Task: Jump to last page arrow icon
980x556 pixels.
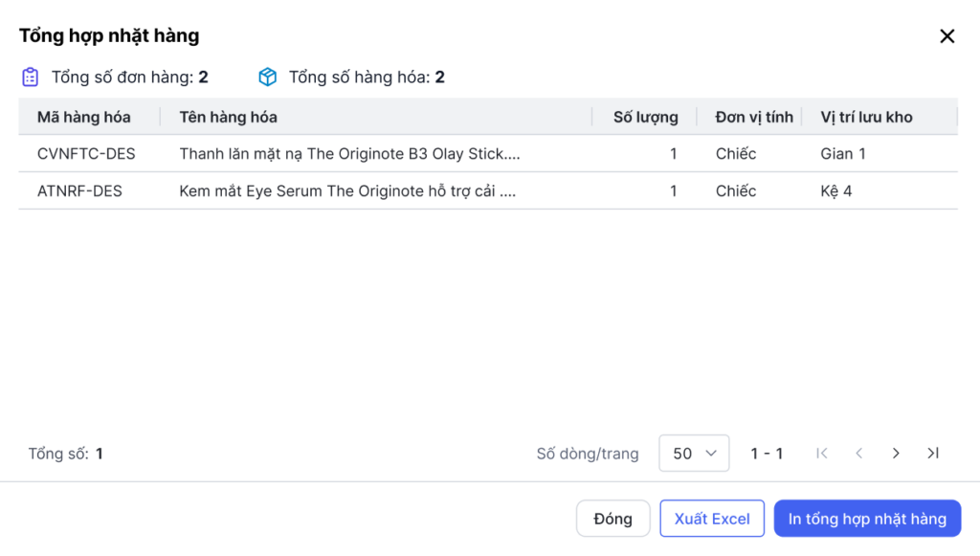Action: (x=933, y=454)
